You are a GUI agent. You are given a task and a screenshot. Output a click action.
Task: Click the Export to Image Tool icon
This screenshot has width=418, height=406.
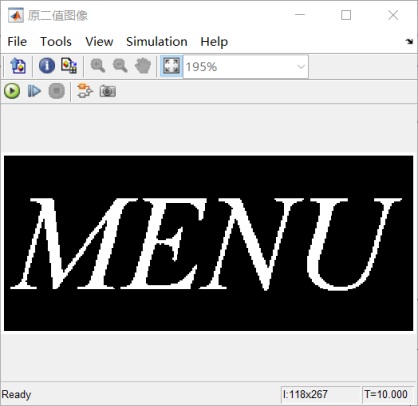click(18, 66)
